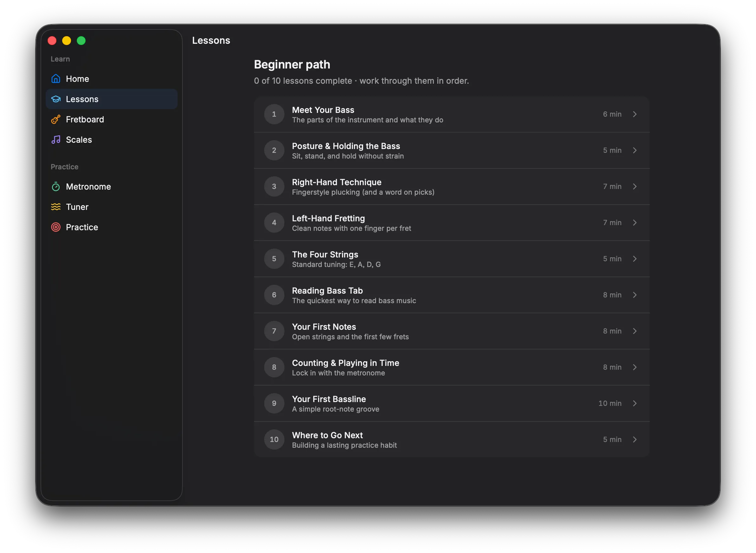Select Lessons in the sidebar

tap(112, 99)
